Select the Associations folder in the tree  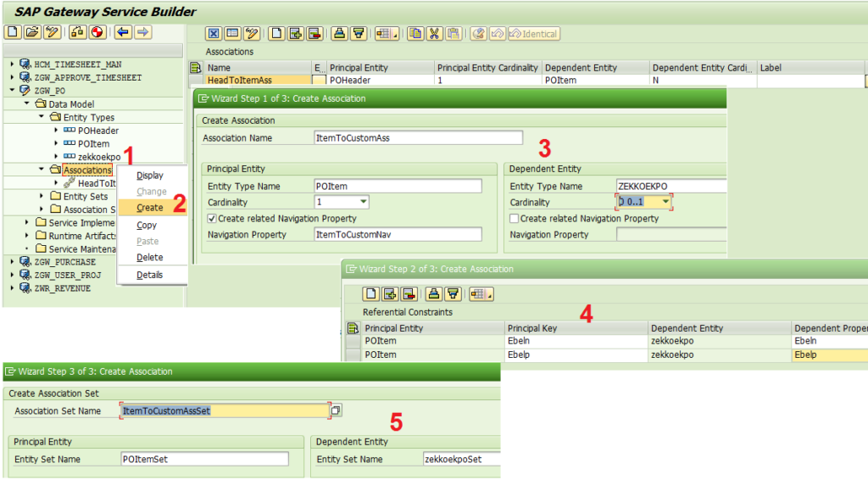pyautogui.click(x=87, y=170)
